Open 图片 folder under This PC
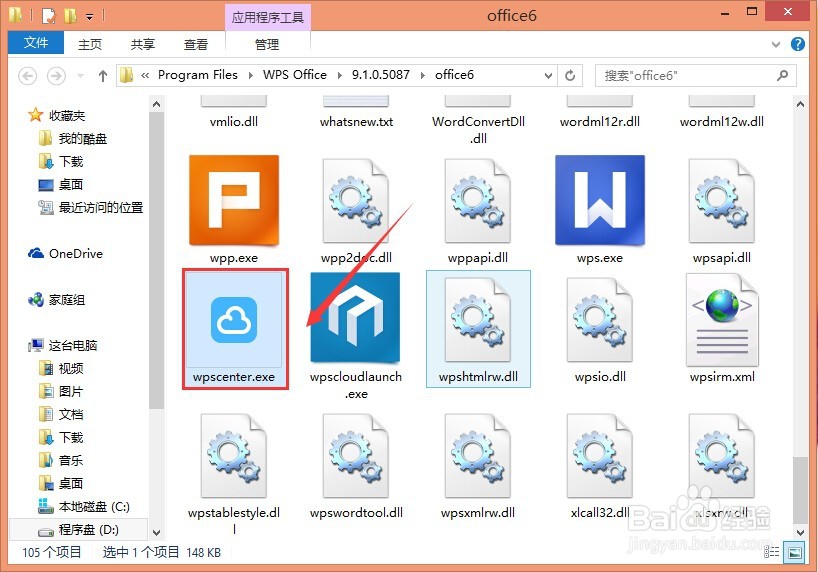Image resolution: width=818 pixels, height=572 pixels. 70,391
